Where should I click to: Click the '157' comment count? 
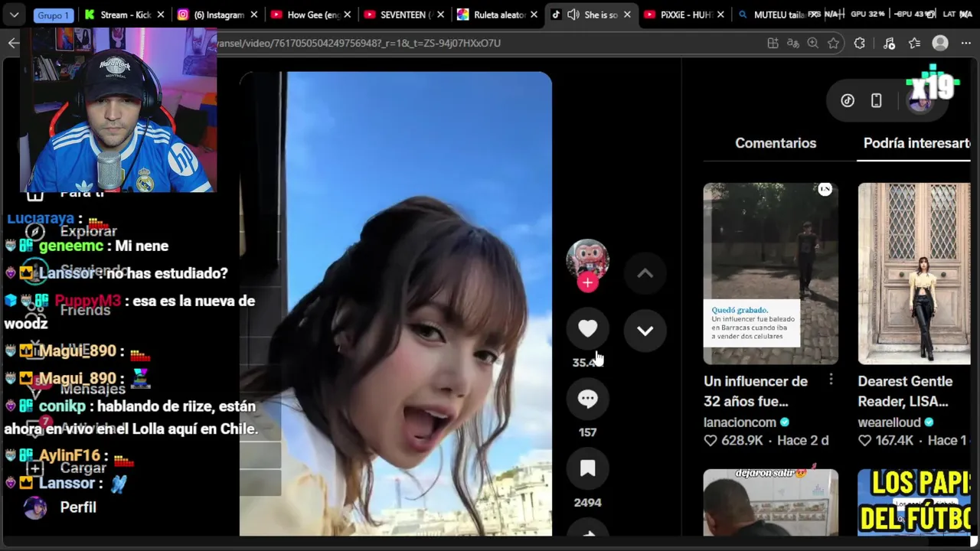coord(587,432)
